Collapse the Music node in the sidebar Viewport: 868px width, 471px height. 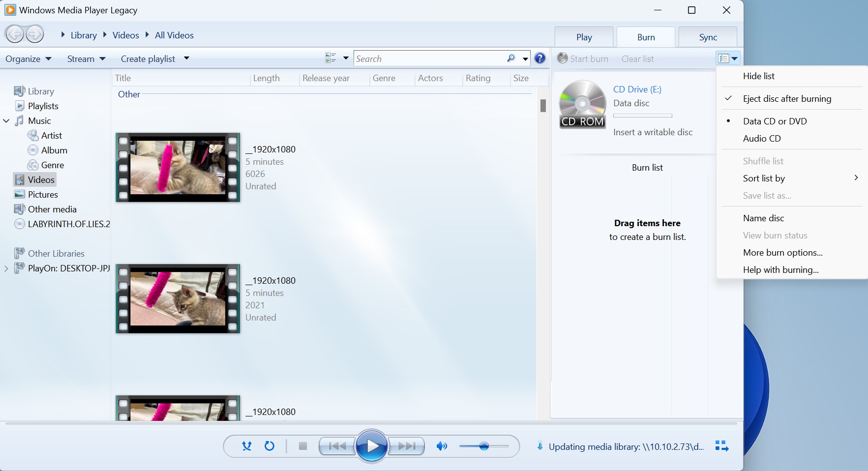coord(6,120)
